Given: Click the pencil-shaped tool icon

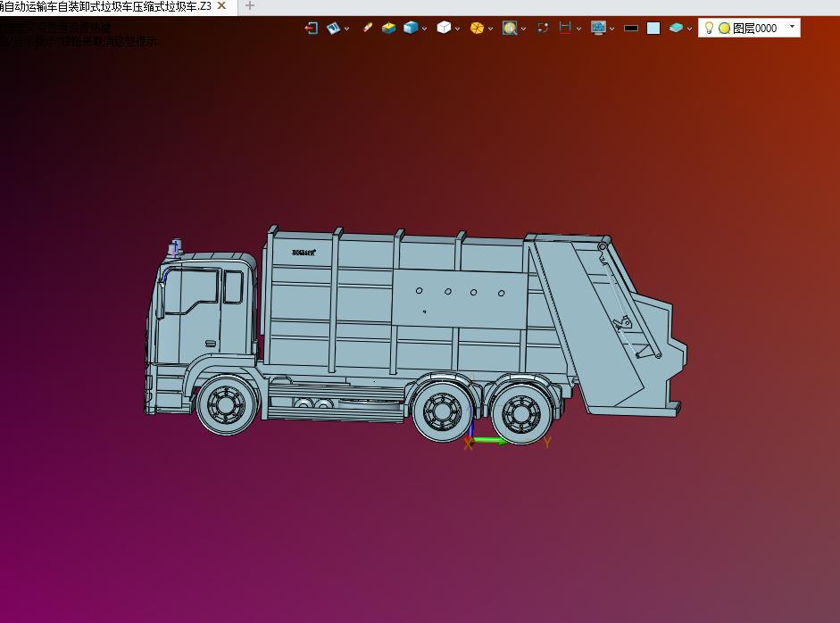Looking at the screenshot, I should [367, 28].
